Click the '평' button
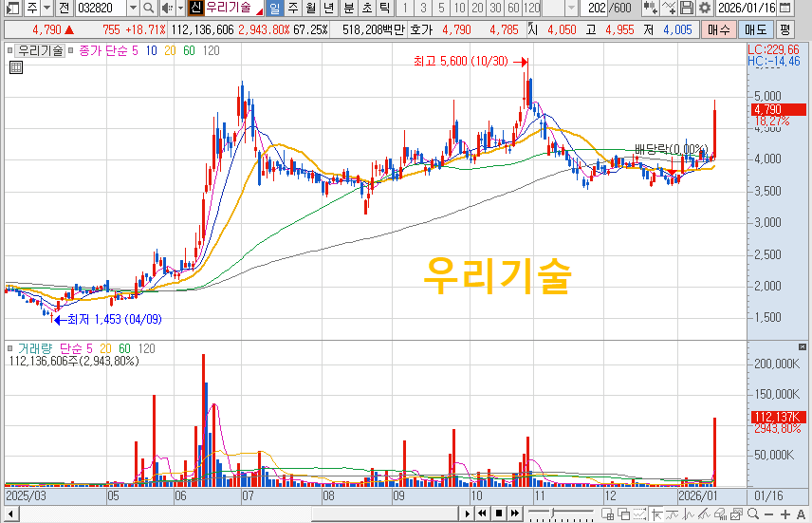812x523 pixels. [x=785, y=29]
